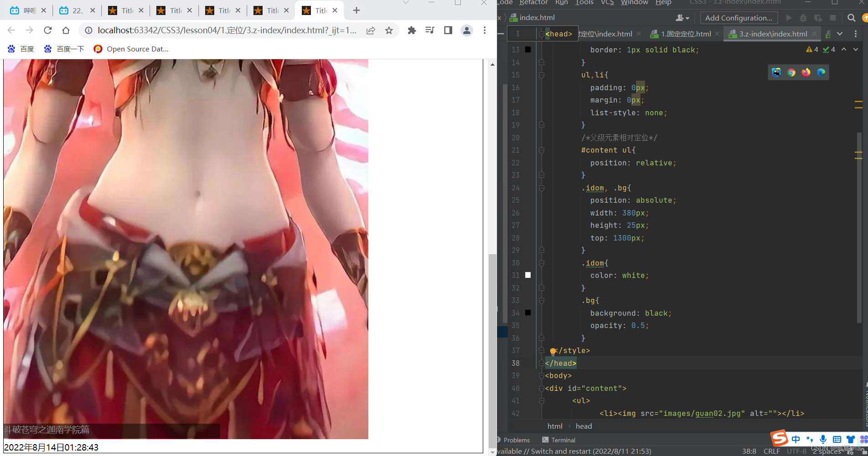Image resolution: width=868 pixels, height=456 pixels.
Task: Close the 3.z-index\index.html tab
Action: tap(814, 34)
